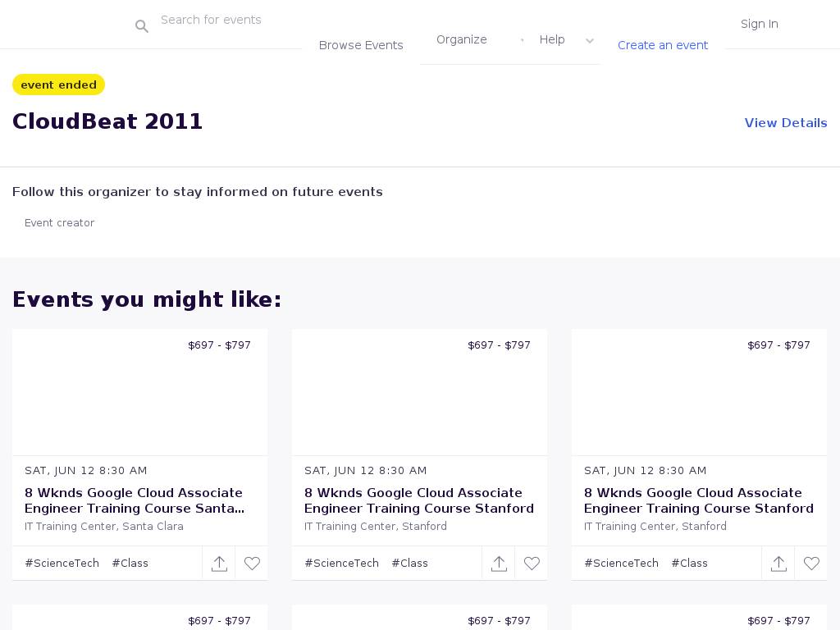840x630 pixels.
Task: Like the Santa Clara training course event
Action: (252, 564)
